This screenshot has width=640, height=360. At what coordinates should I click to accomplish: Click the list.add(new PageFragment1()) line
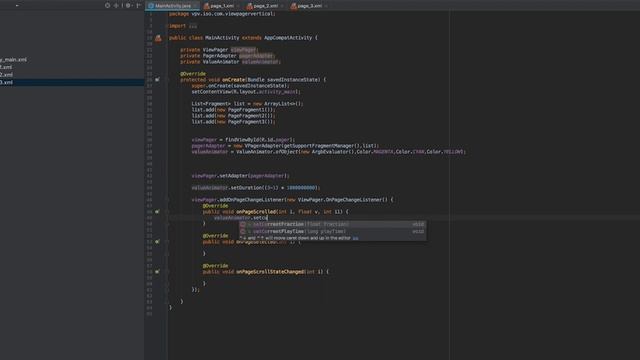(233, 110)
